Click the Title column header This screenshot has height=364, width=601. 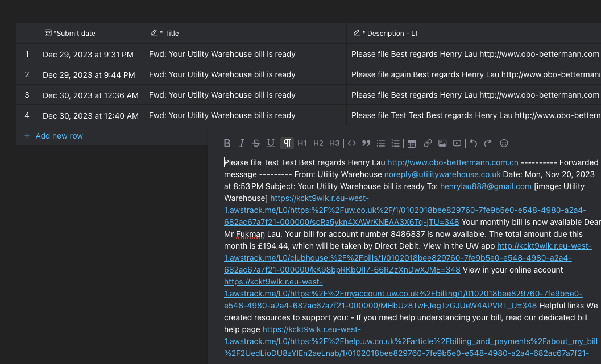point(245,34)
